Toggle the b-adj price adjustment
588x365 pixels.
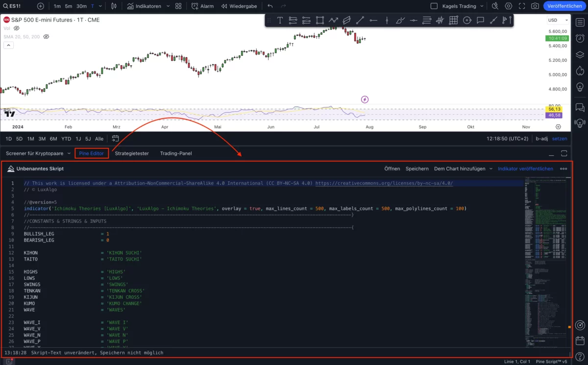click(541, 139)
